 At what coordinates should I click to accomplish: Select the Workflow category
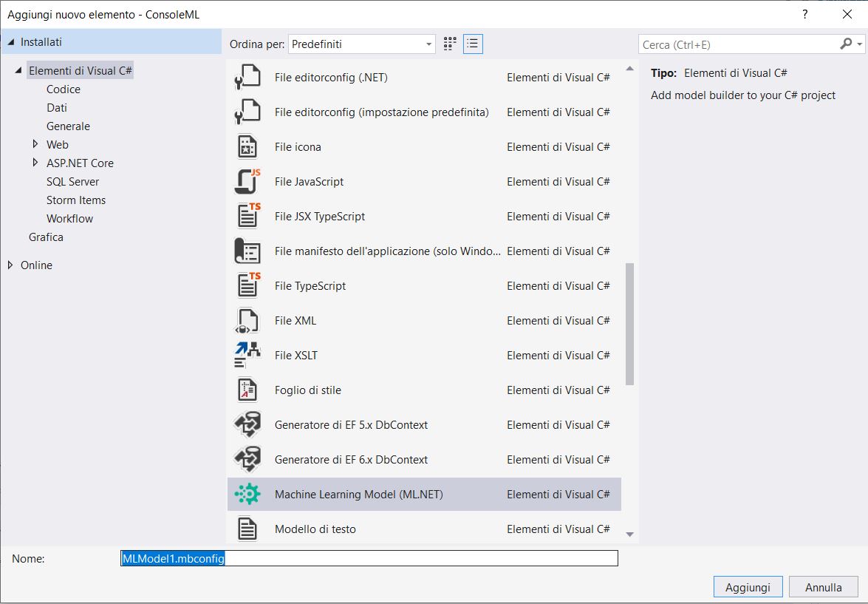point(69,218)
